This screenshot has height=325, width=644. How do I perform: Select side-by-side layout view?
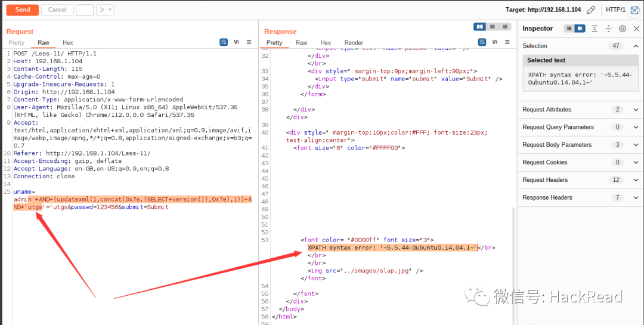point(479,27)
